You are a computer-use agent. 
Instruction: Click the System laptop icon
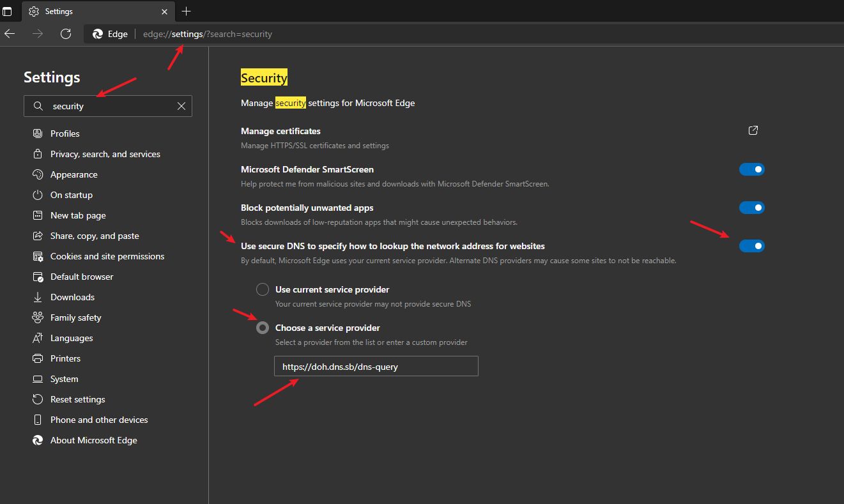coord(38,379)
